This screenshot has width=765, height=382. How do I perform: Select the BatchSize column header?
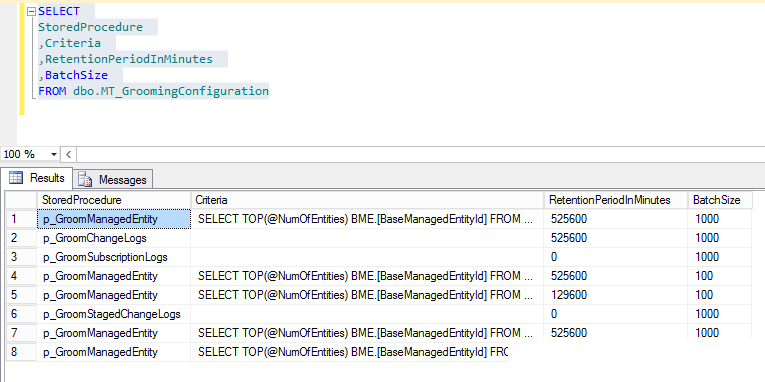tap(720, 200)
